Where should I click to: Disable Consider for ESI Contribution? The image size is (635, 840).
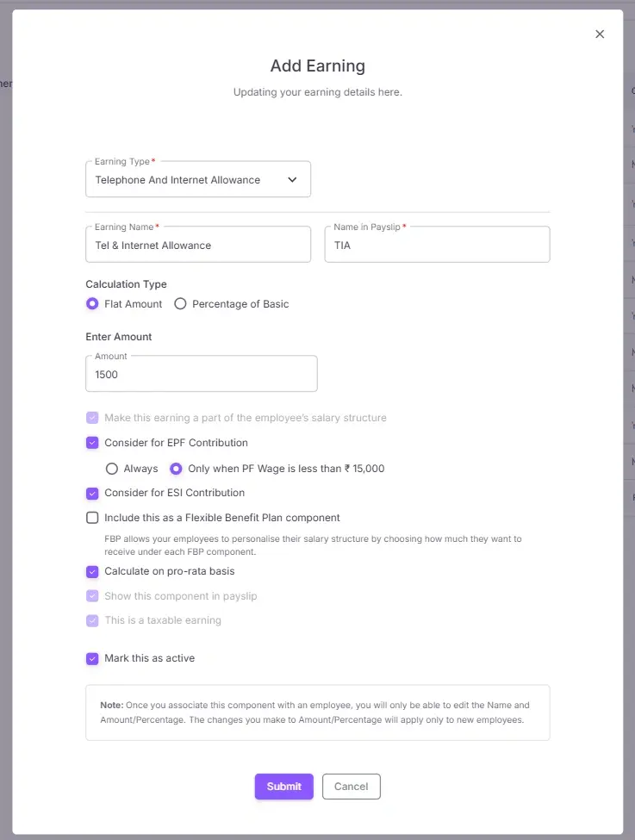click(92, 493)
